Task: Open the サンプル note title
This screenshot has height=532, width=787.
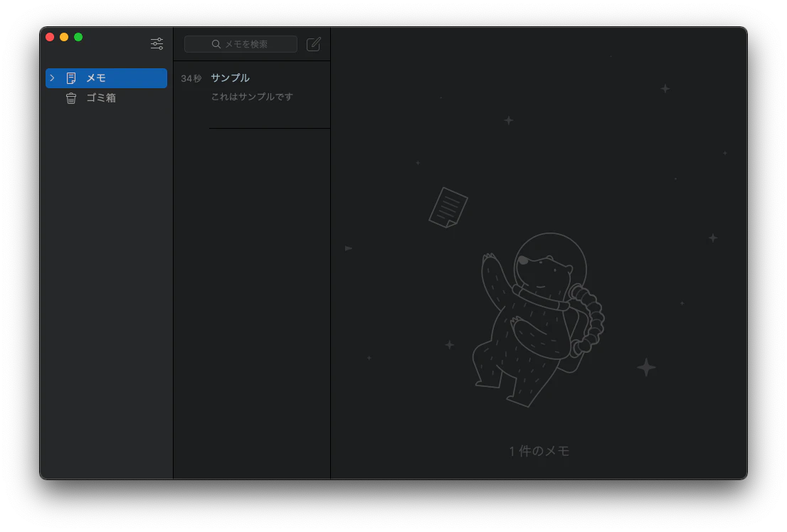Action: (230, 78)
